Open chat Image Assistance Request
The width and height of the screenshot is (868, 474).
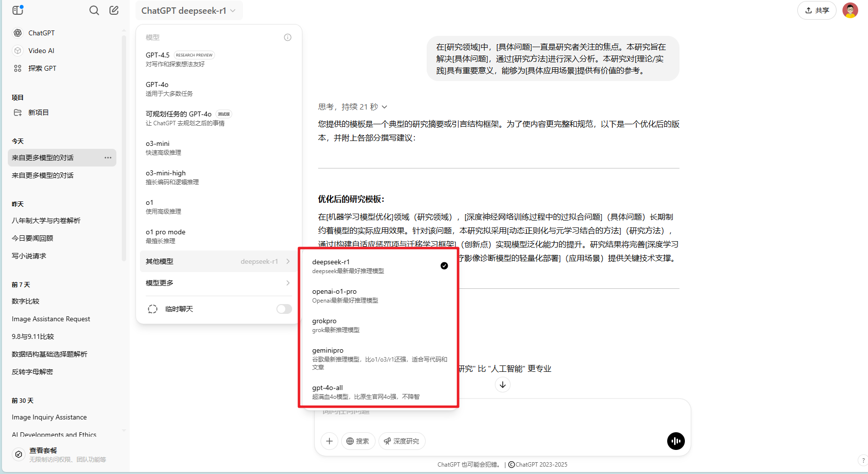62,319
